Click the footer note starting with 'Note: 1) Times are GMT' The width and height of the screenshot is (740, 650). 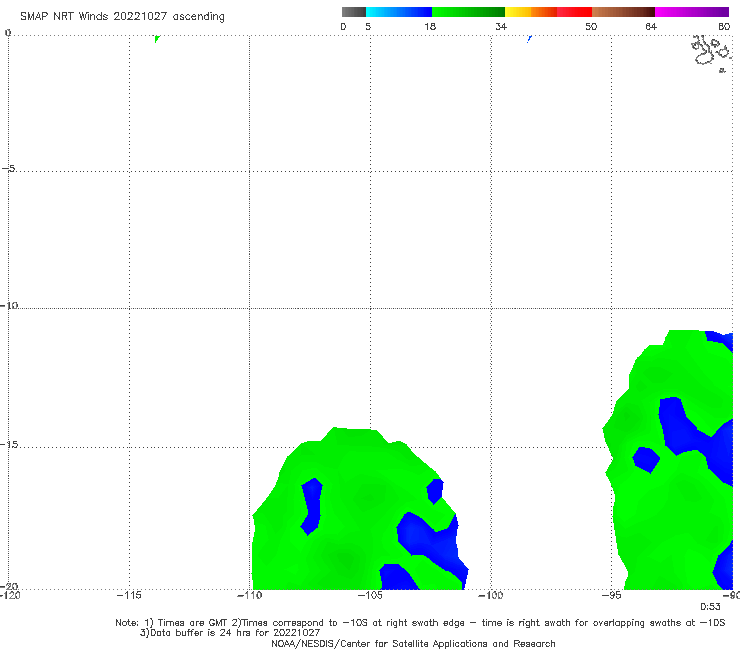pyautogui.click(x=420, y=623)
